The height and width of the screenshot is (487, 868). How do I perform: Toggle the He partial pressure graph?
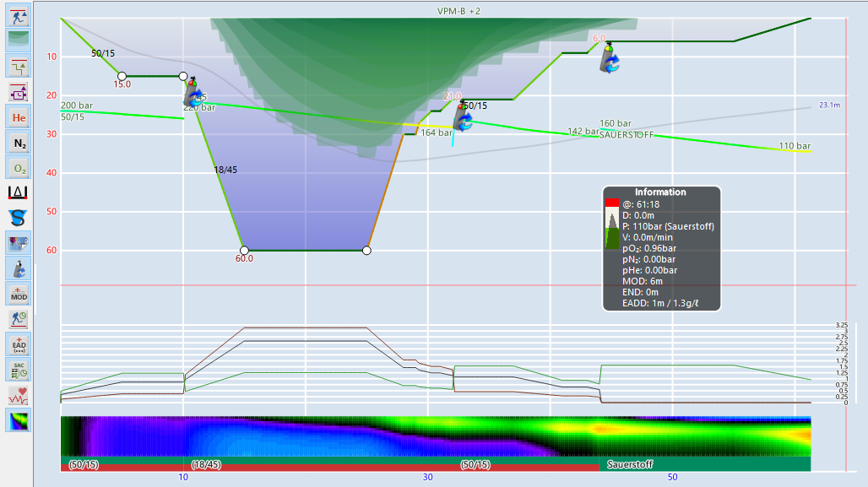(17, 116)
